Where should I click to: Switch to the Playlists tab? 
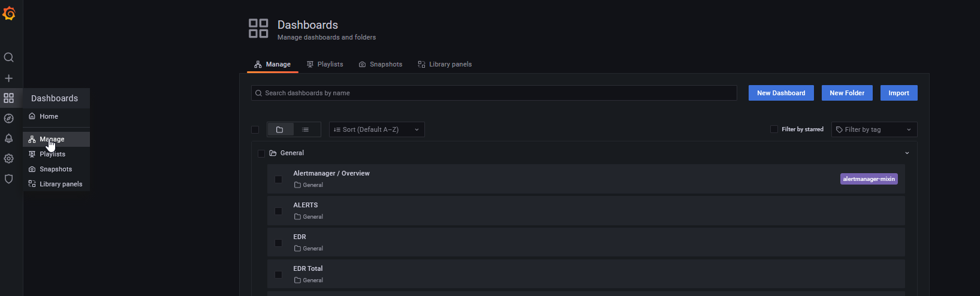(x=325, y=64)
